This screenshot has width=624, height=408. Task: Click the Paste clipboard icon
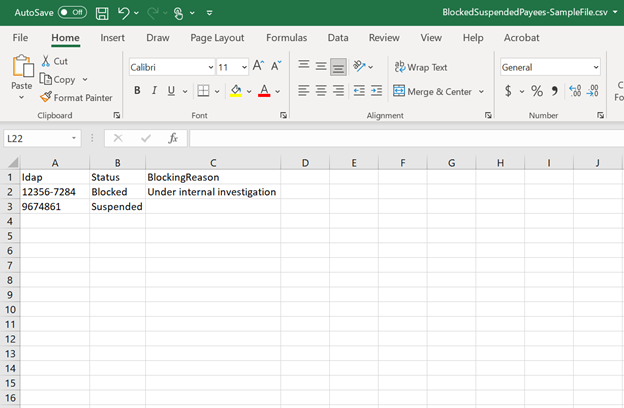23,66
